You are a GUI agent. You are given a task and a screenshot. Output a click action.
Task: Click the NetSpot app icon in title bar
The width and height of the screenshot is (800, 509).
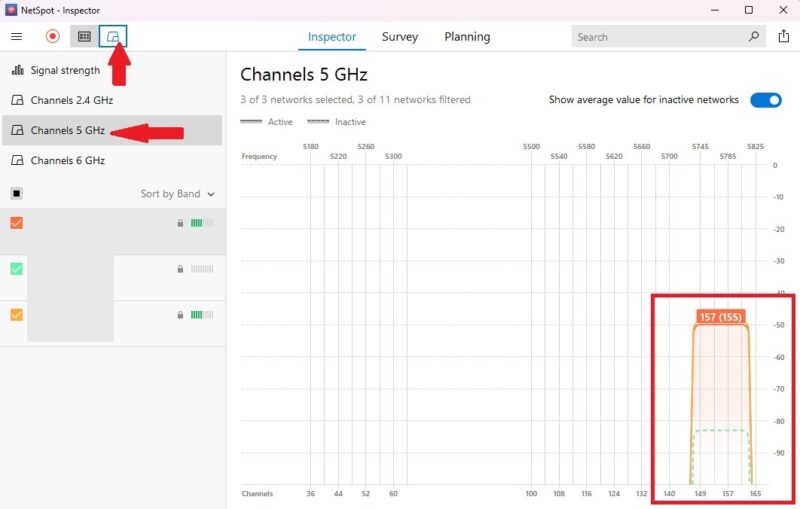10,10
